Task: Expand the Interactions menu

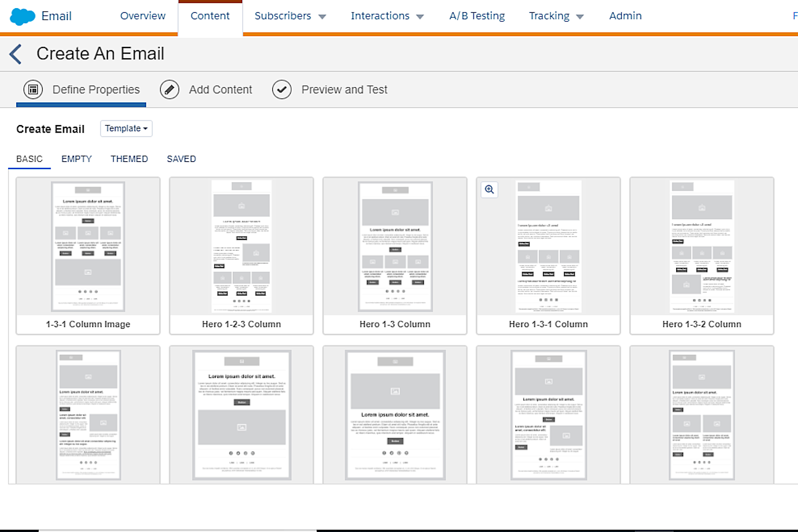Action: click(x=387, y=16)
